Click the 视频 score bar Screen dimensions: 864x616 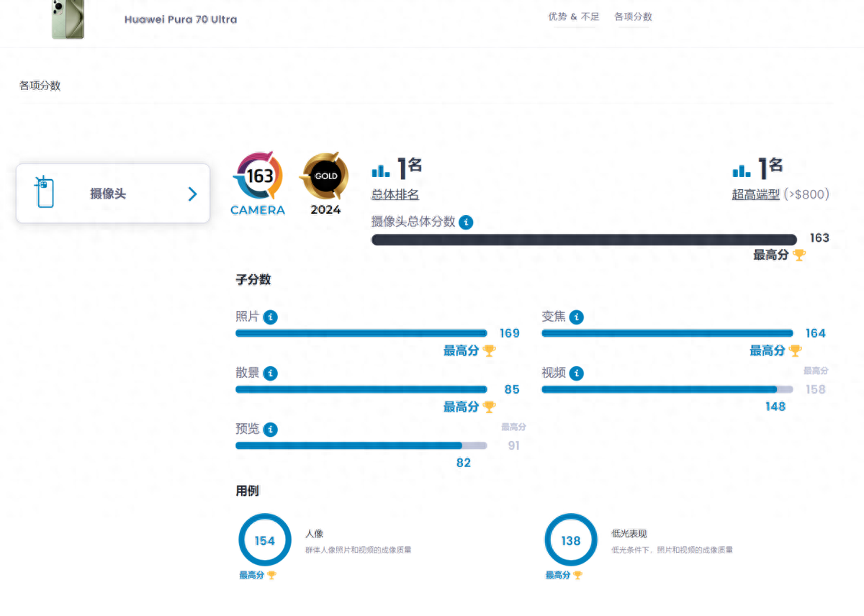(667, 389)
